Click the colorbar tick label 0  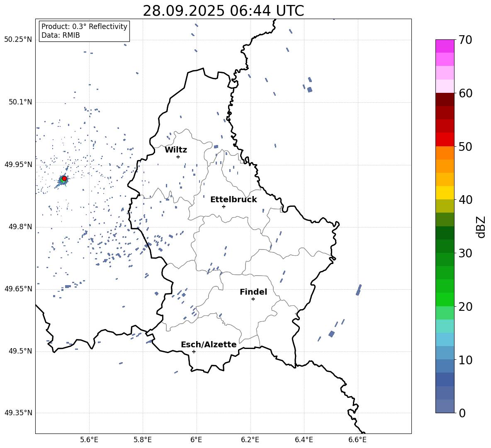(462, 413)
